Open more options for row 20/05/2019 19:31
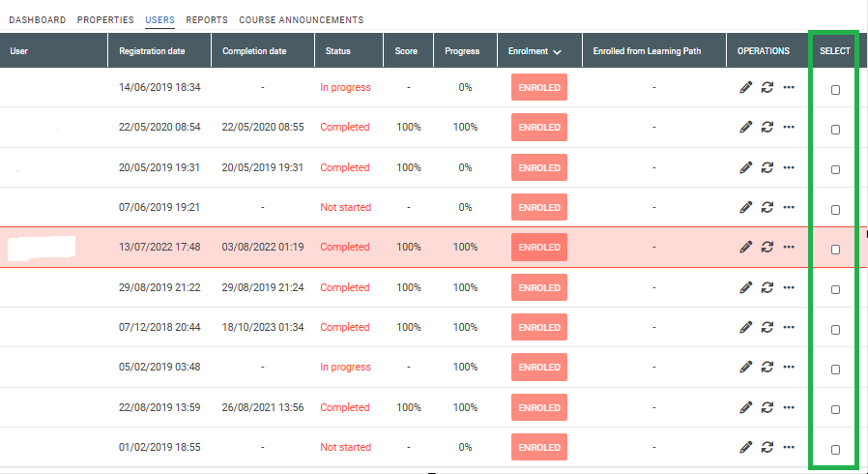This screenshot has height=474, width=868. click(789, 167)
